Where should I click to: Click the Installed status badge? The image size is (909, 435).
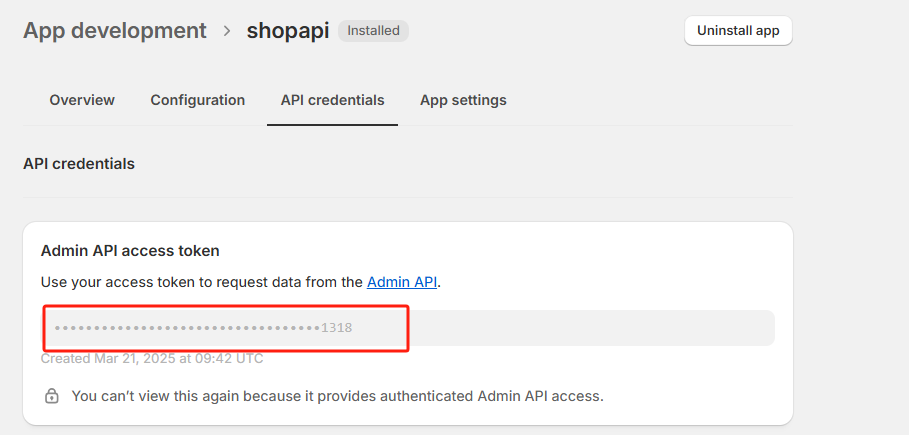click(373, 31)
